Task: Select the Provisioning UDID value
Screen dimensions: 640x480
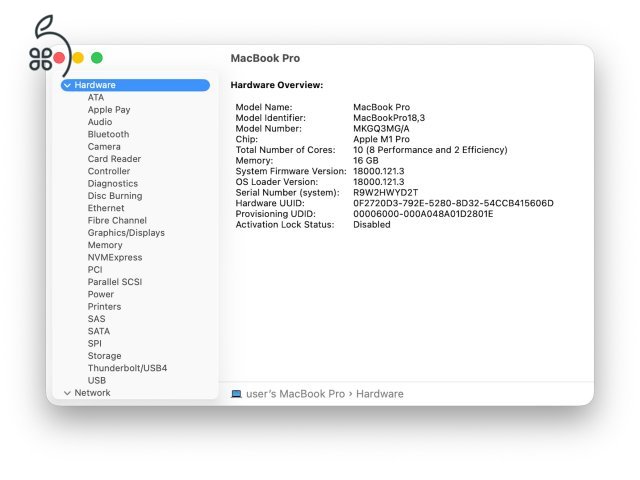Action: coord(423,214)
